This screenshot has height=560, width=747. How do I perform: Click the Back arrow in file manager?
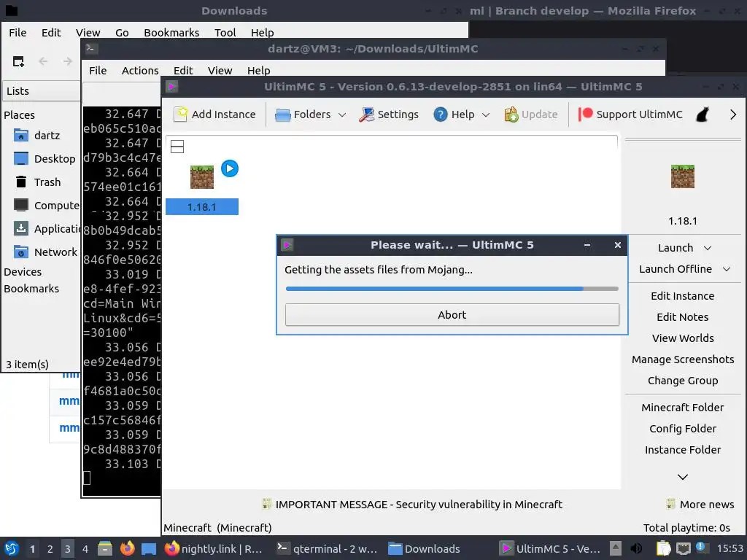pos(43,61)
